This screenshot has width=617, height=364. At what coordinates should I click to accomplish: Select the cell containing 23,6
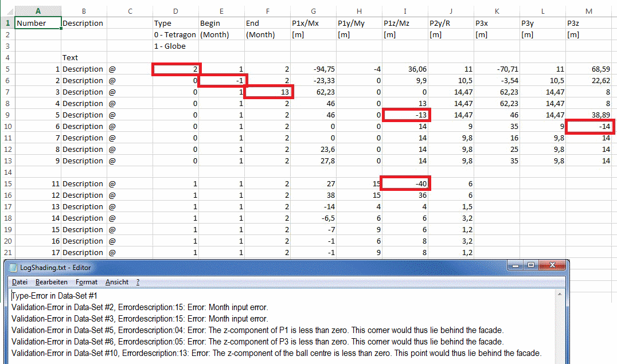[x=313, y=150]
